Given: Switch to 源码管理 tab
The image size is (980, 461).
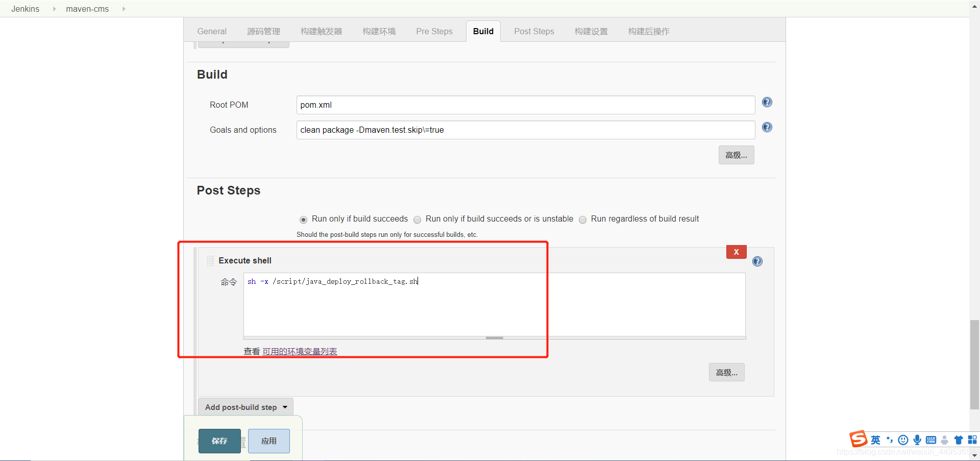Looking at the screenshot, I should pyautogui.click(x=263, y=31).
